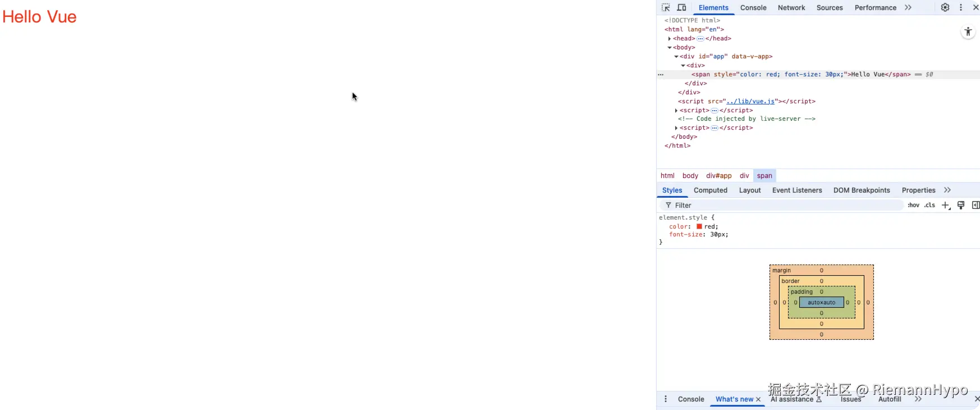
Task: Open the red color swatch picker
Action: point(699,226)
